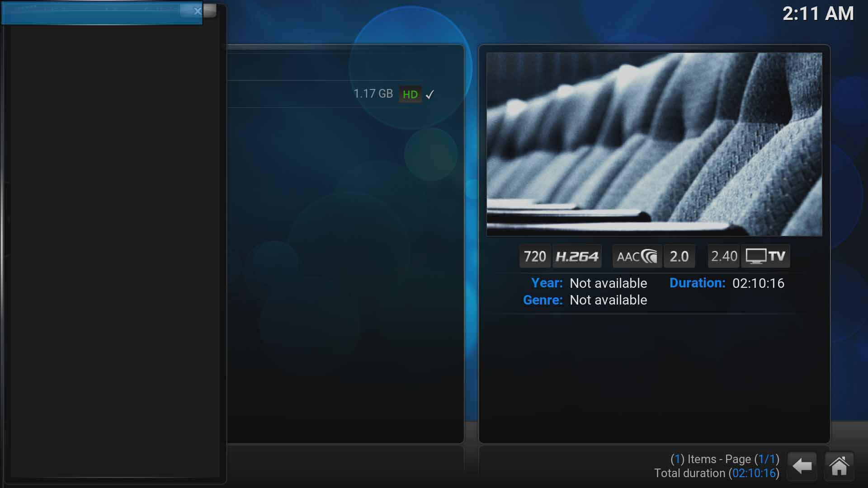This screenshot has width=868, height=488.
Task: Close the side panel with X
Action: click(x=198, y=11)
